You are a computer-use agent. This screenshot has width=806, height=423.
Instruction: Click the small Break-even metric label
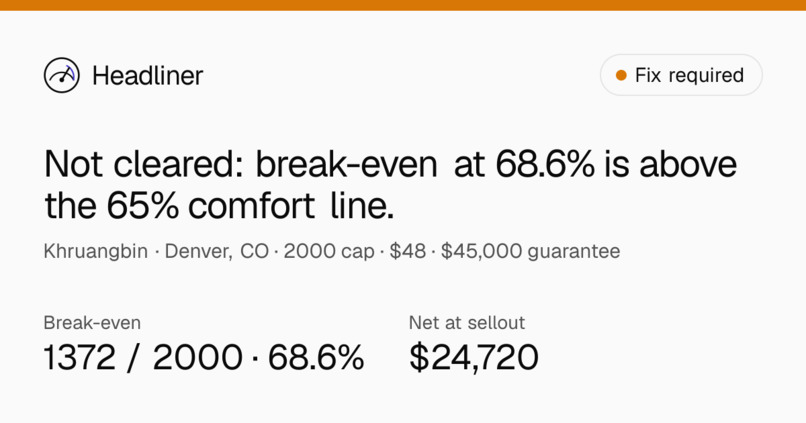[92, 323]
